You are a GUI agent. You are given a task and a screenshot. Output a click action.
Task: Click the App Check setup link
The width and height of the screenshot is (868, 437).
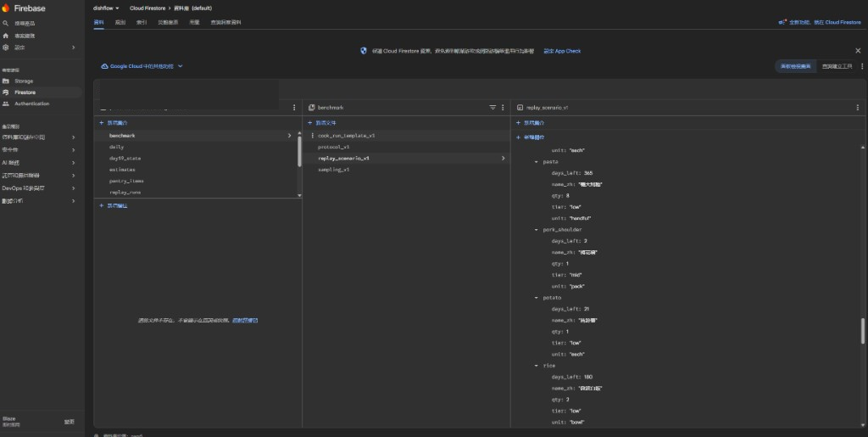pyautogui.click(x=562, y=51)
